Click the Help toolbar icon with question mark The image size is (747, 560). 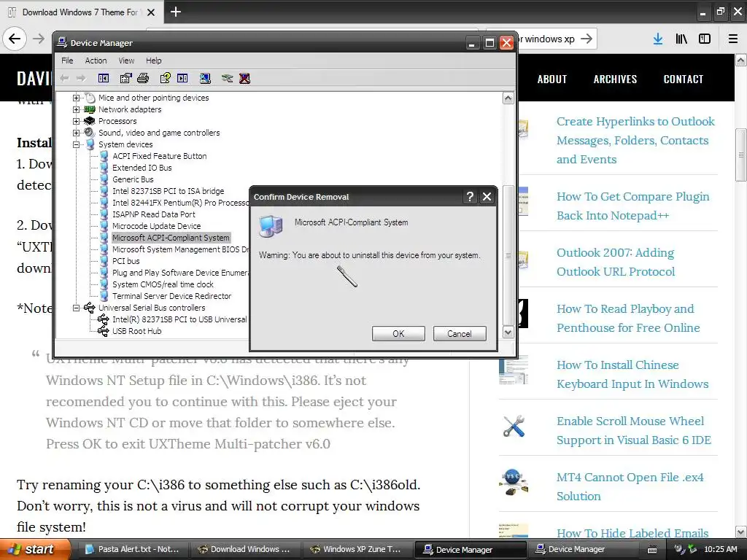click(166, 79)
